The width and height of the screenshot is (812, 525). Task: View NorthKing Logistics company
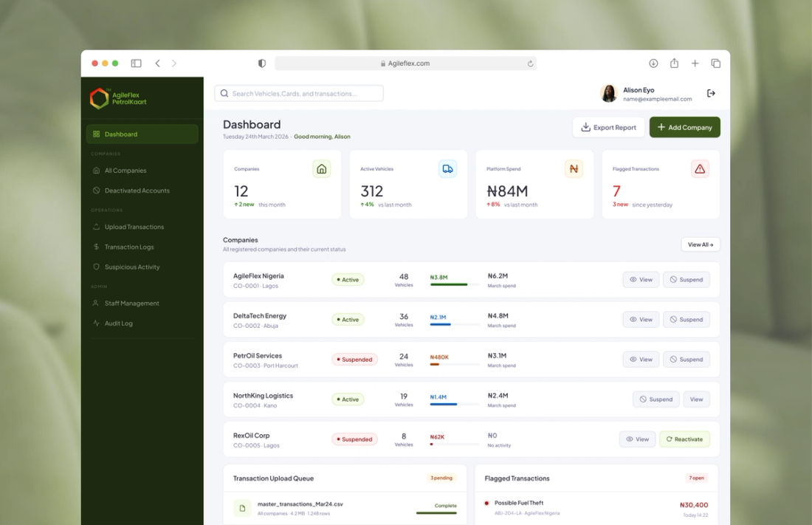pyautogui.click(x=697, y=399)
